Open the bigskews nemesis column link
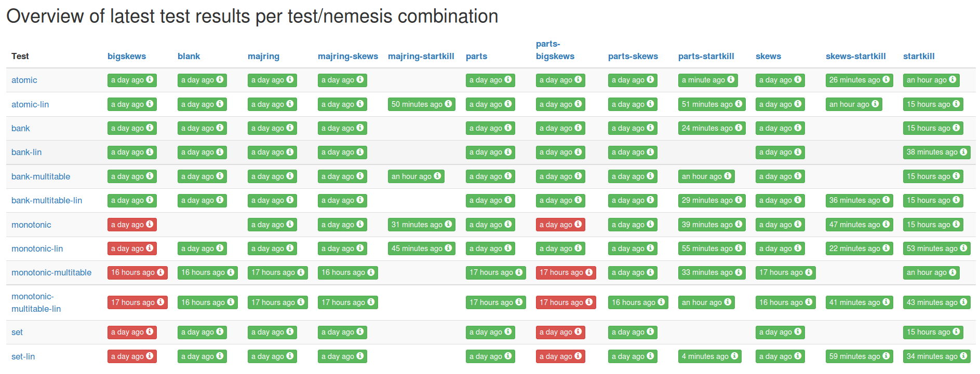This screenshot has width=980, height=374. (127, 56)
